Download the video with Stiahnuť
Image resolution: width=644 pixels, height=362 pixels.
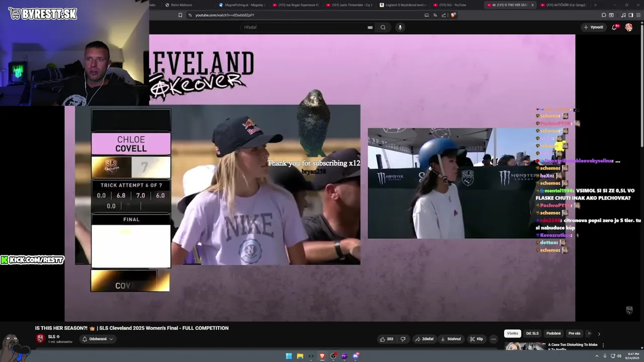[x=451, y=339]
